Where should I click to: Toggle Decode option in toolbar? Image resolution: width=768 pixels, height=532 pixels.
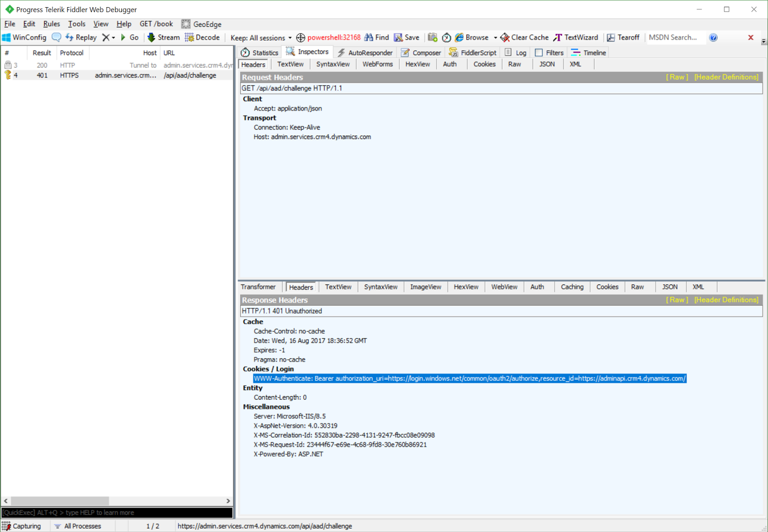pos(202,37)
